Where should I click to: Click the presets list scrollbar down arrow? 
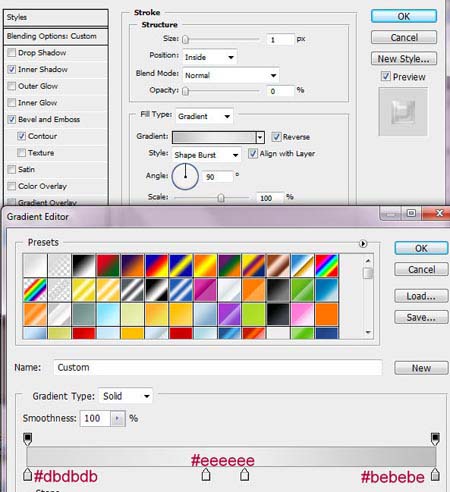coord(368,332)
